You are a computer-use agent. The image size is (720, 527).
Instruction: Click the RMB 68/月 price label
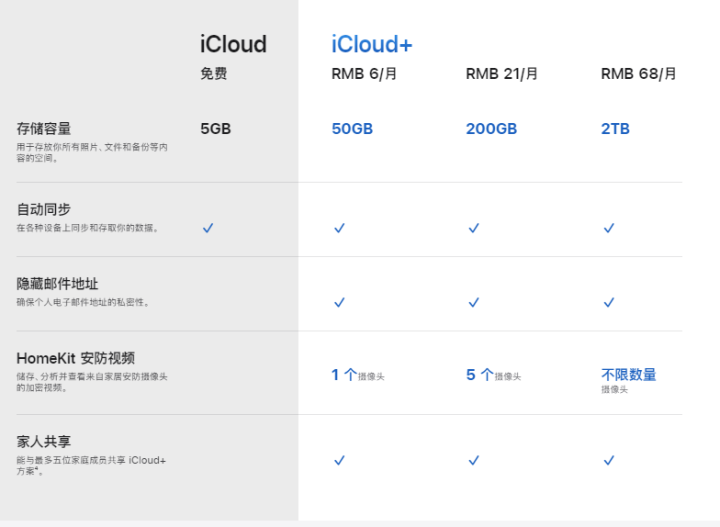pos(638,74)
